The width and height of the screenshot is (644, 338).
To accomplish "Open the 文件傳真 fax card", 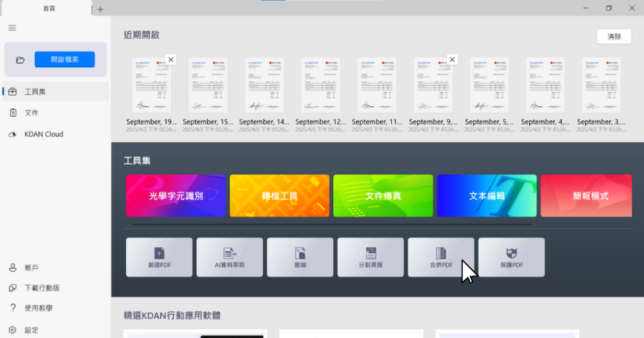I will pos(383,196).
